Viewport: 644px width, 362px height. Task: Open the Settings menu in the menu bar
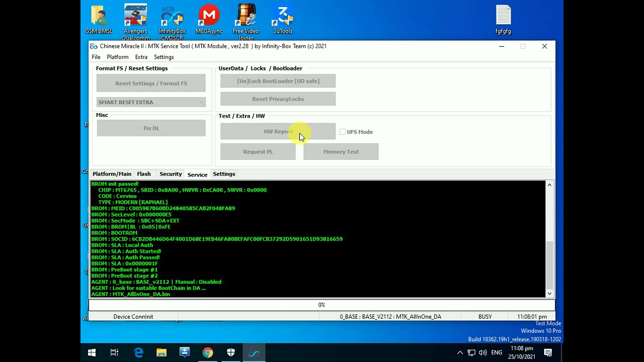(x=164, y=57)
